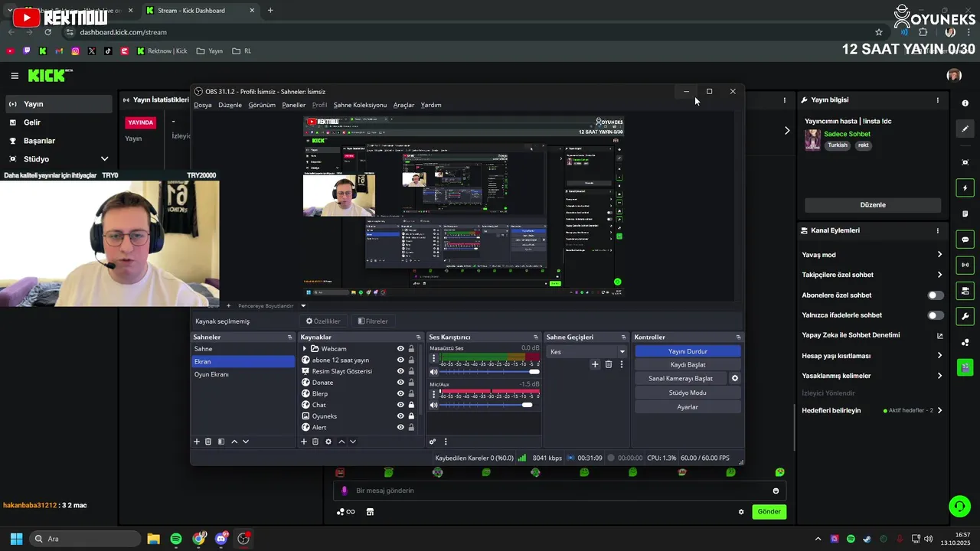This screenshot has width=980, height=551.
Task: Send chat message with Gönder button
Action: tap(769, 512)
